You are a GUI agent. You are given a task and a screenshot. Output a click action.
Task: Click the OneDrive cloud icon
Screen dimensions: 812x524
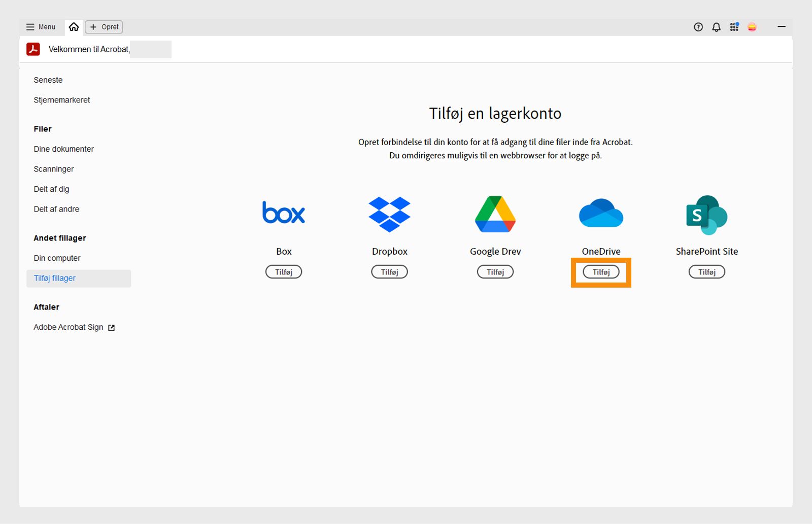[x=600, y=214]
